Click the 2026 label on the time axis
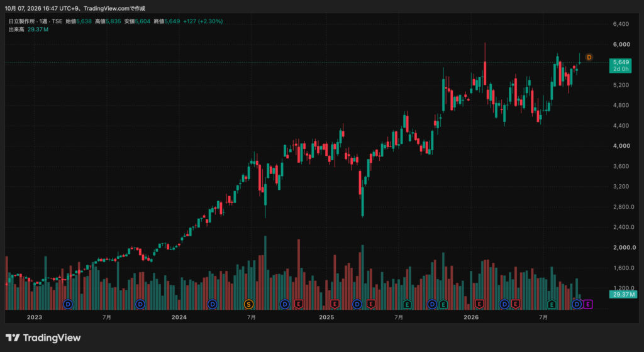The width and height of the screenshot is (644, 352). (471, 317)
